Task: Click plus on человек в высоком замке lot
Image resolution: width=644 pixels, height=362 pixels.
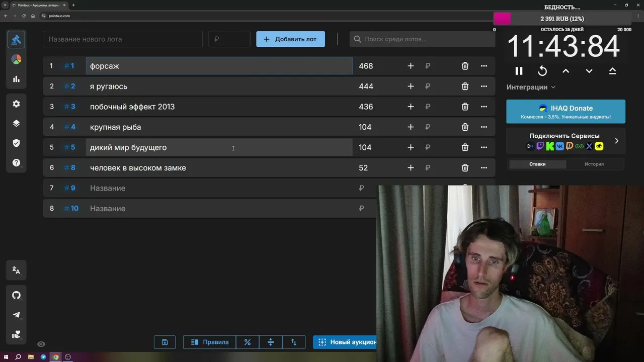Action: (411, 168)
